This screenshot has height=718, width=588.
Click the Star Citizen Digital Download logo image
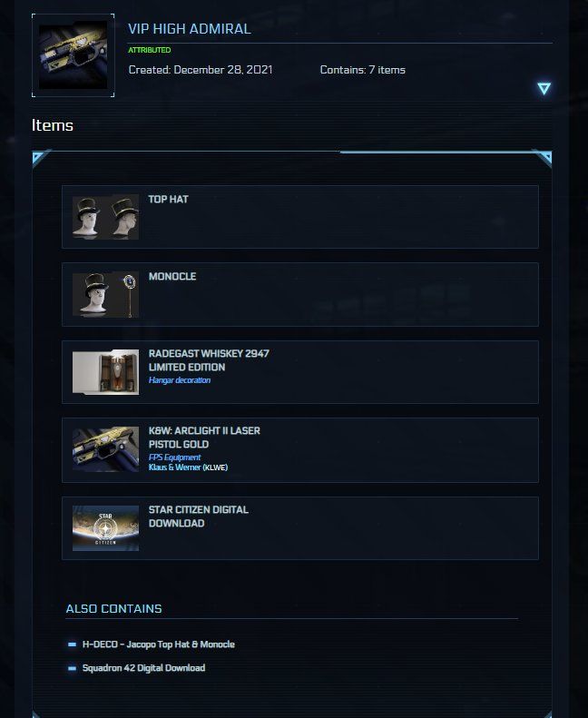105,528
